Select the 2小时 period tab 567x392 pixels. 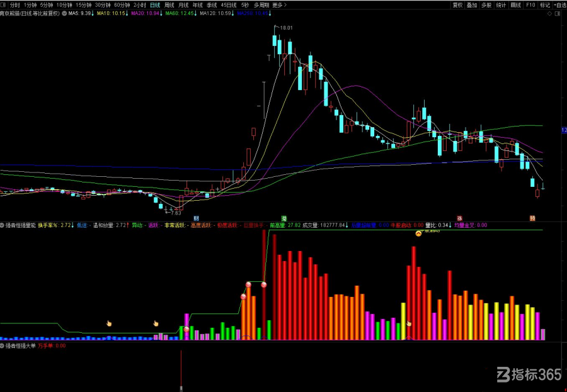pyautogui.click(x=140, y=5)
